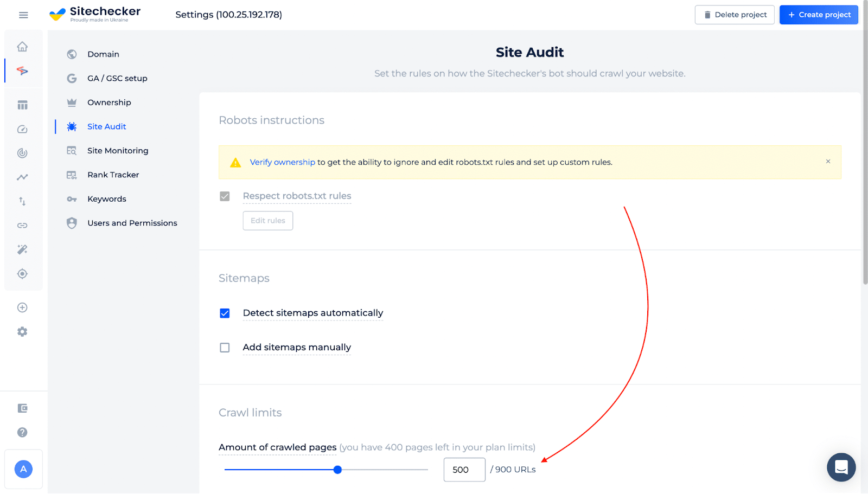Enable Add sitemaps manually
Viewport: 868px width, 494px height.
click(x=225, y=348)
